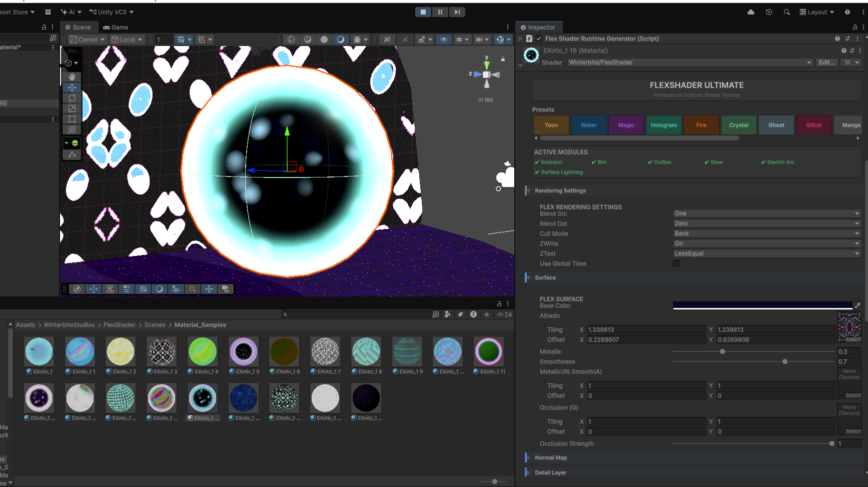Click the Step frame button
The image size is (868, 487).
click(457, 12)
